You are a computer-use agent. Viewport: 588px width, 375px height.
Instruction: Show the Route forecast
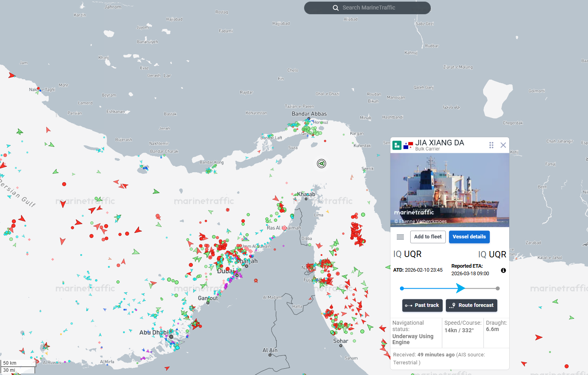point(472,305)
